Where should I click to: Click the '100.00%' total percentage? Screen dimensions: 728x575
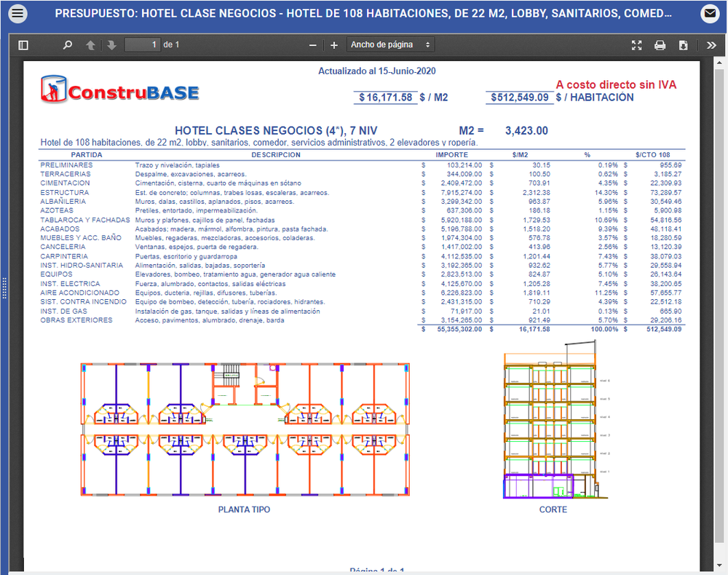point(604,329)
